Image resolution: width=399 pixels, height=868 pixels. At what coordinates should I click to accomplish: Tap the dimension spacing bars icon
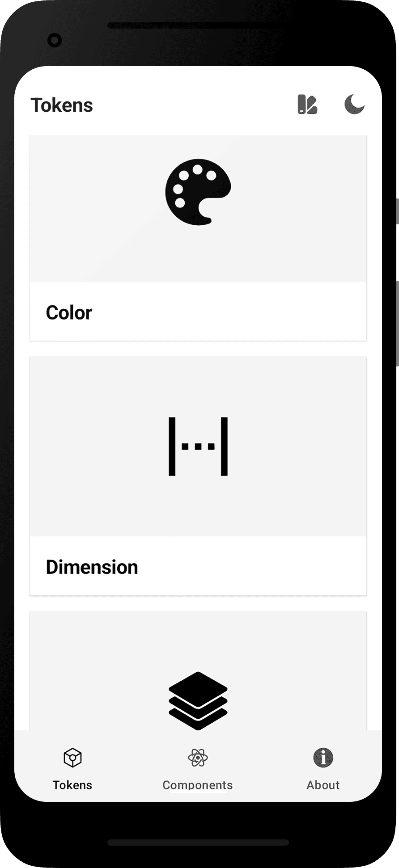pos(198,446)
